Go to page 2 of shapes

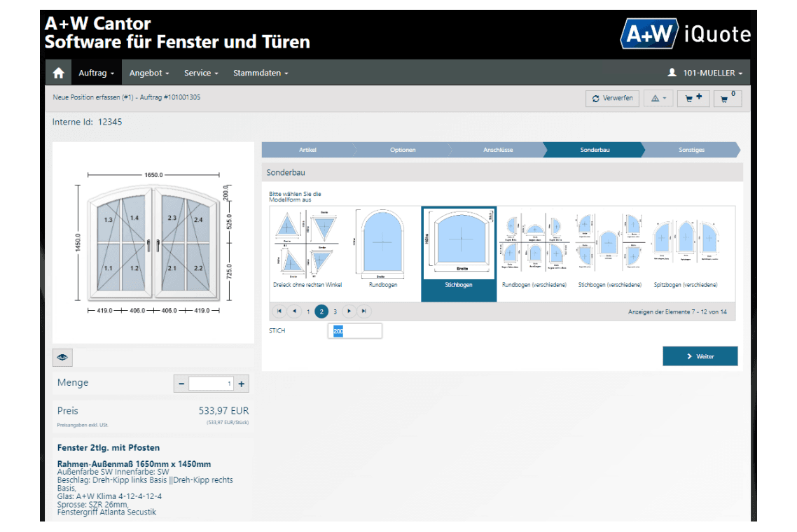[321, 311]
